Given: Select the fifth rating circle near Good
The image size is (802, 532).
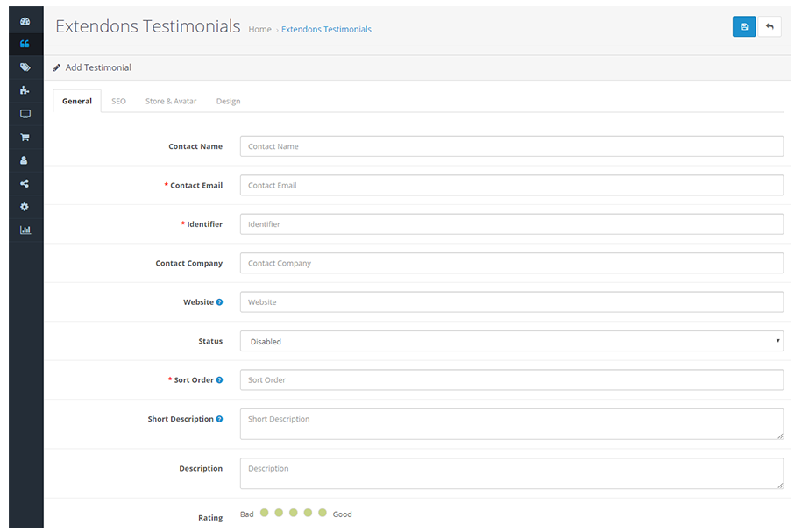Looking at the screenshot, I should (323, 513).
